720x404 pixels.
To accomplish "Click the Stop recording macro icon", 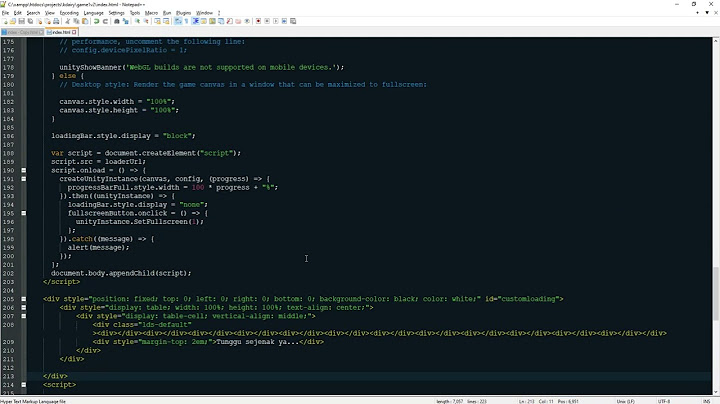I will coord(267,21).
